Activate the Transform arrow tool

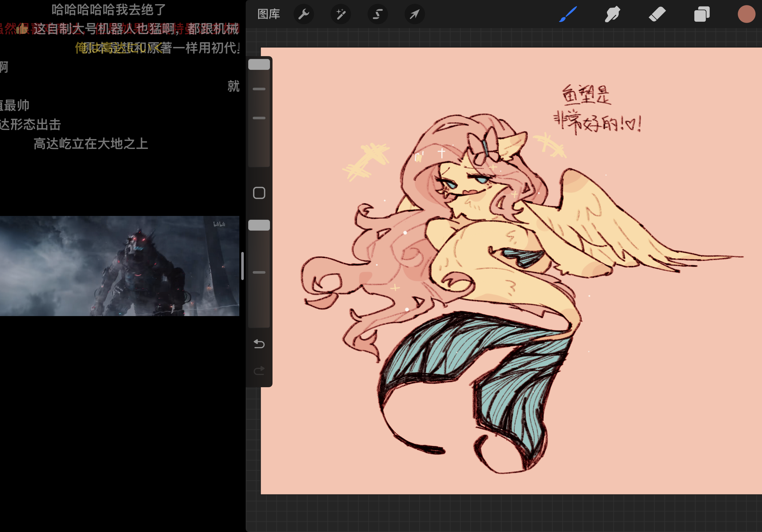pos(415,14)
